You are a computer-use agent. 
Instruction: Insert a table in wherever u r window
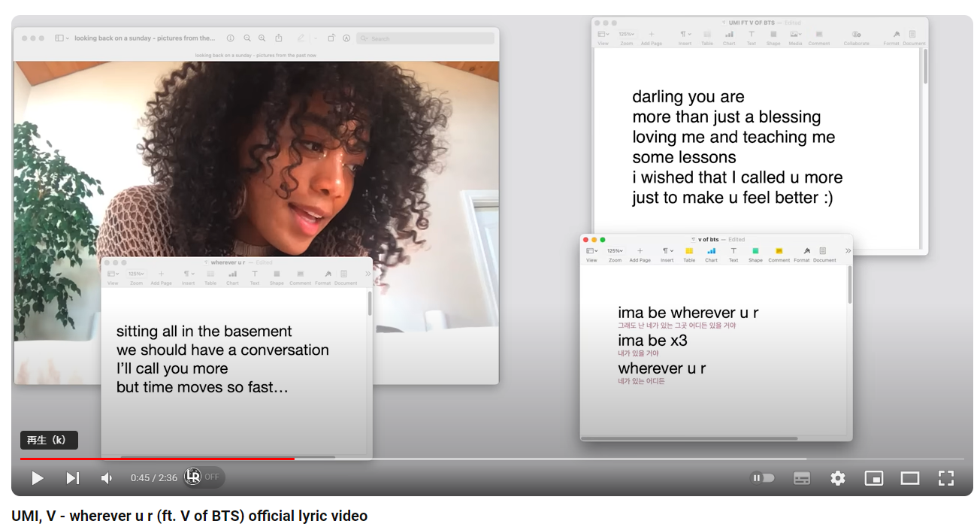coord(210,277)
